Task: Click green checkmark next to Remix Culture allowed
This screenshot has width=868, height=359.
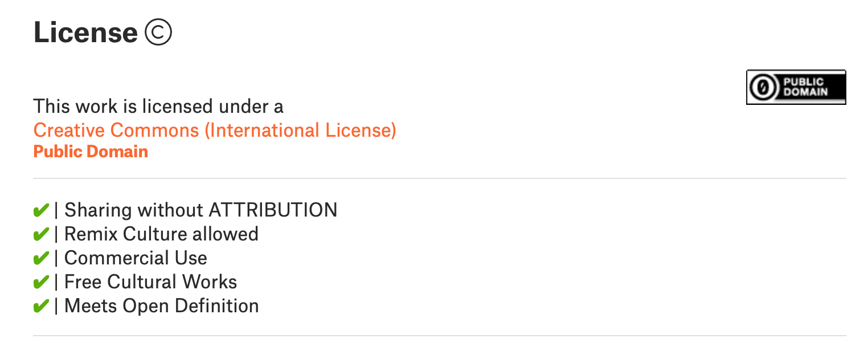Action: (40, 235)
